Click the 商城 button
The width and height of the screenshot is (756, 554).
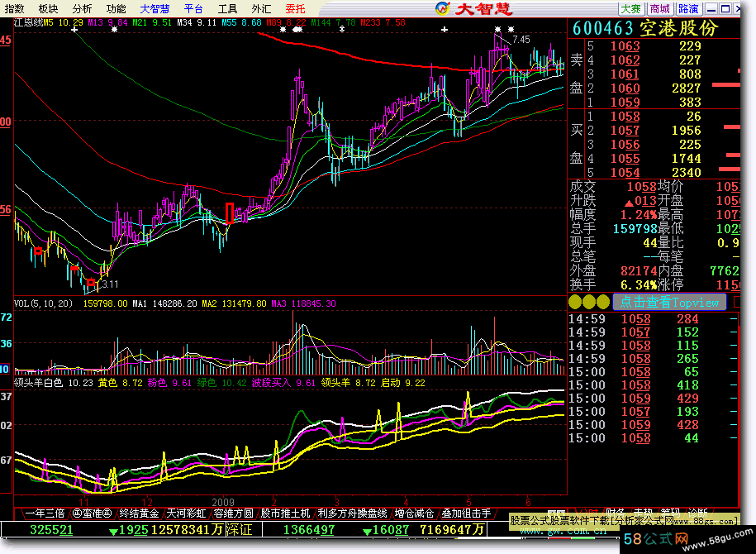pos(659,9)
